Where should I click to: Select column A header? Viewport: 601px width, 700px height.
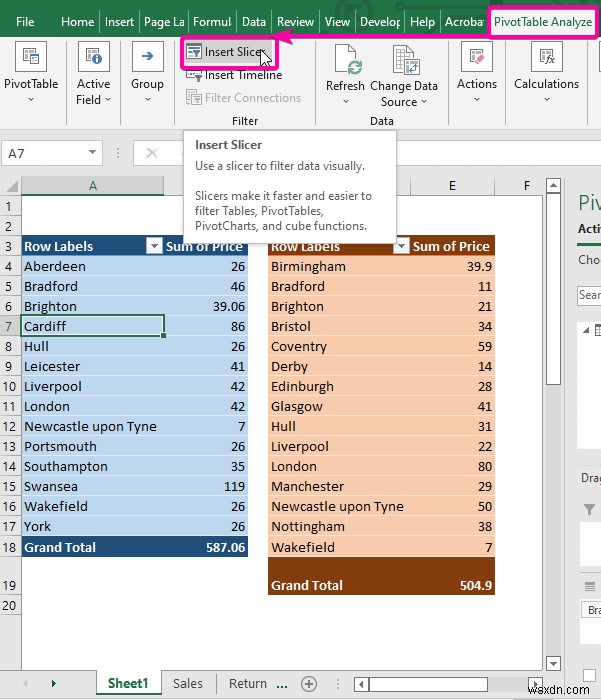[92, 185]
